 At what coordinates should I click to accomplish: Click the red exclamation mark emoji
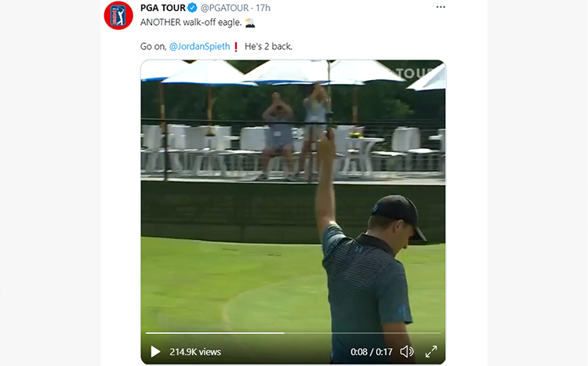tap(236, 47)
